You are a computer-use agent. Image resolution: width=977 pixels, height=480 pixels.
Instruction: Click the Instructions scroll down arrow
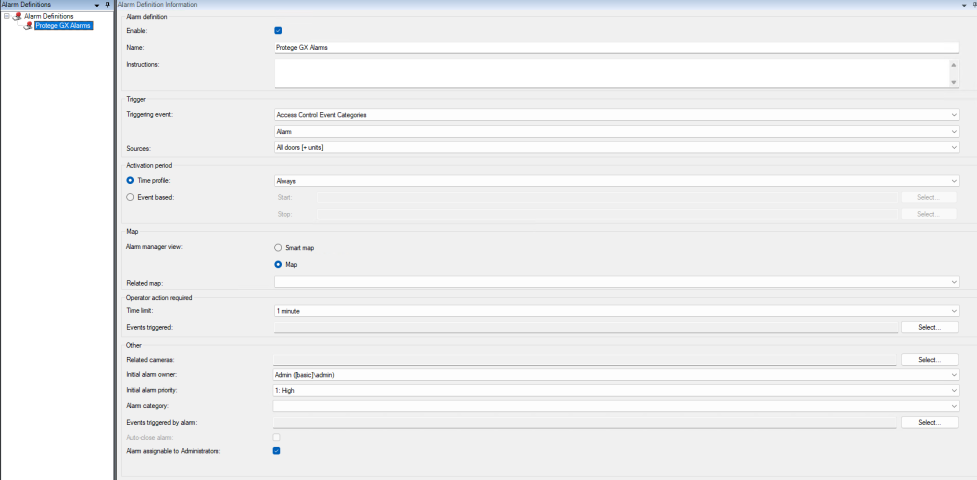[x=953, y=82]
